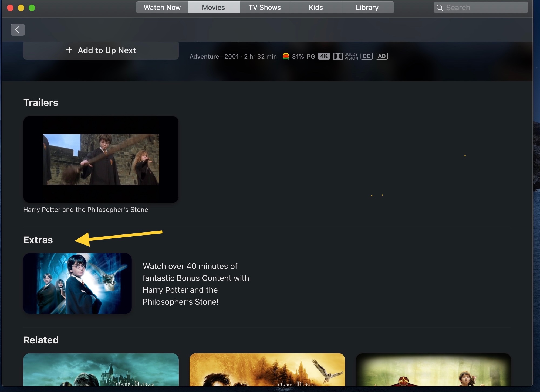Viewport: 540px width, 392px height.
Task: Open the TV Shows tab
Action: click(265, 7)
